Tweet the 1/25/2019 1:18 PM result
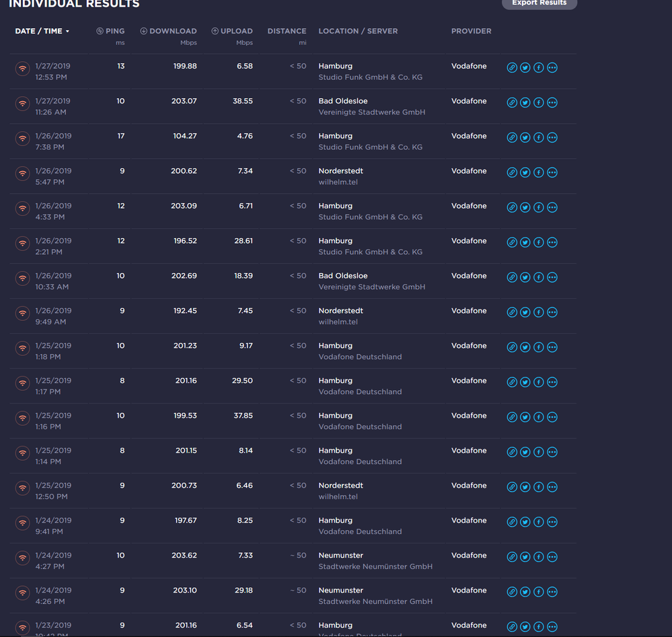Image resolution: width=672 pixels, height=637 pixels. coord(525,347)
